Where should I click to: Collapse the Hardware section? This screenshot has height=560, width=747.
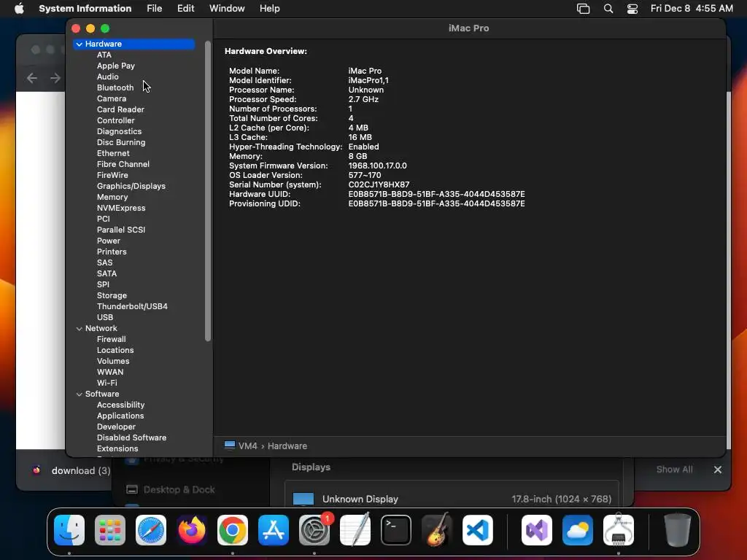point(79,44)
